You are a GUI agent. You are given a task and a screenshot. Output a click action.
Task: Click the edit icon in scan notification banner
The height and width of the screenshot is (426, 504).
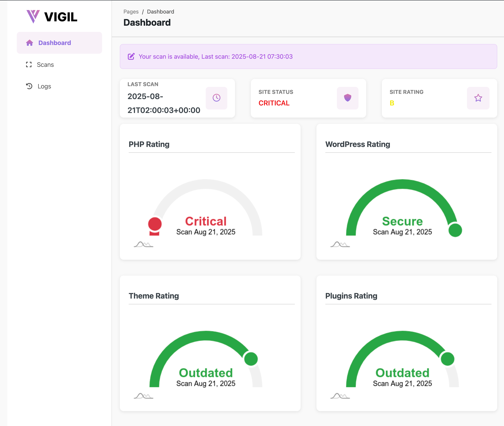click(131, 57)
